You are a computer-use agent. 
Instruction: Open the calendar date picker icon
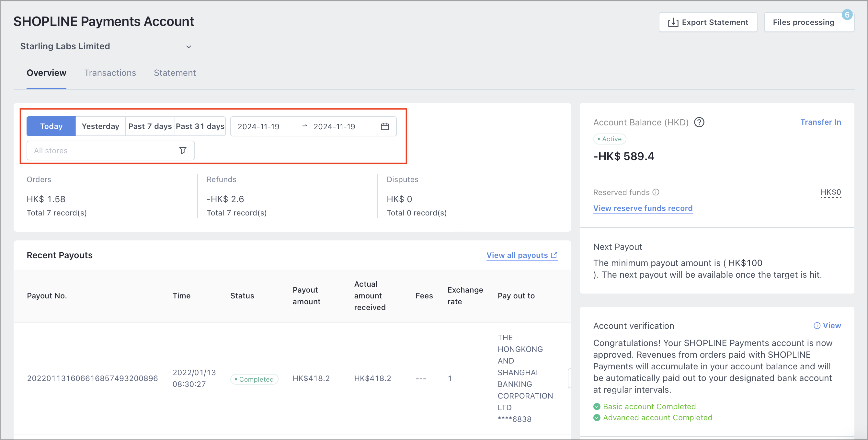point(385,126)
